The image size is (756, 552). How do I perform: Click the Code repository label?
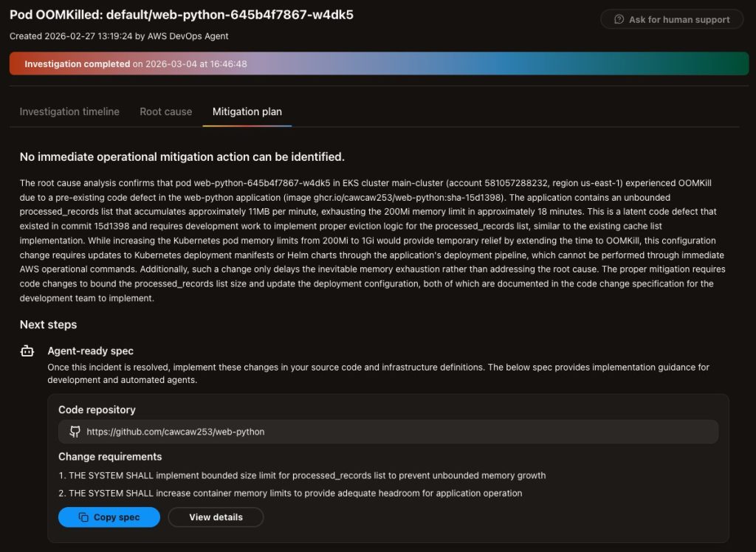pos(97,410)
